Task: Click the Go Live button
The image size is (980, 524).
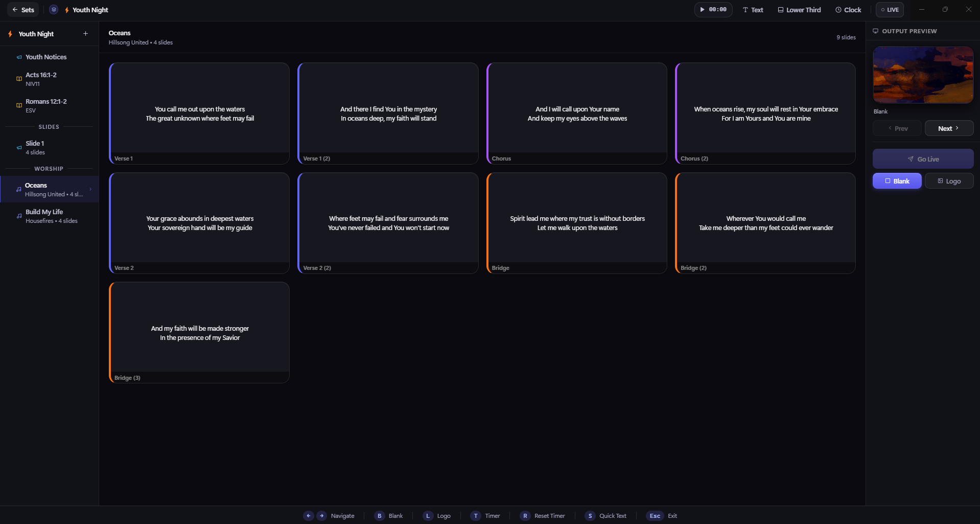Action: click(x=923, y=159)
